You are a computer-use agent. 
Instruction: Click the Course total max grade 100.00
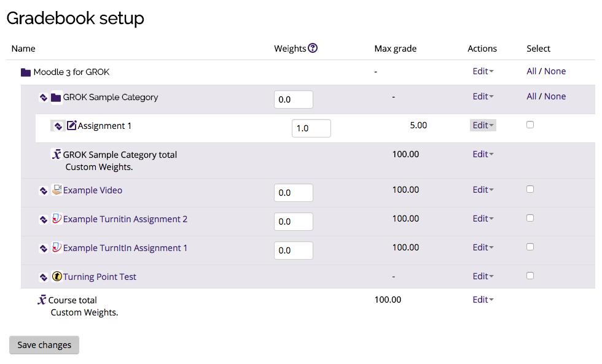[388, 300]
